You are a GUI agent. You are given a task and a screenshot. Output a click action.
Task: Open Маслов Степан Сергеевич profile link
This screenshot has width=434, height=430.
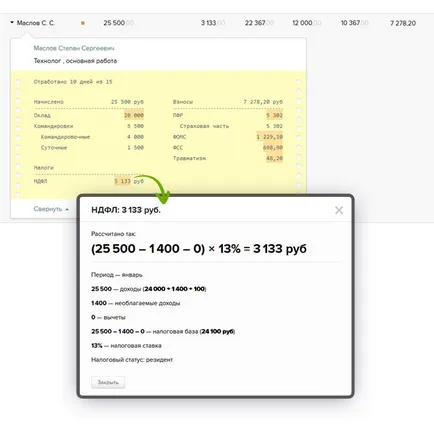[74, 48]
